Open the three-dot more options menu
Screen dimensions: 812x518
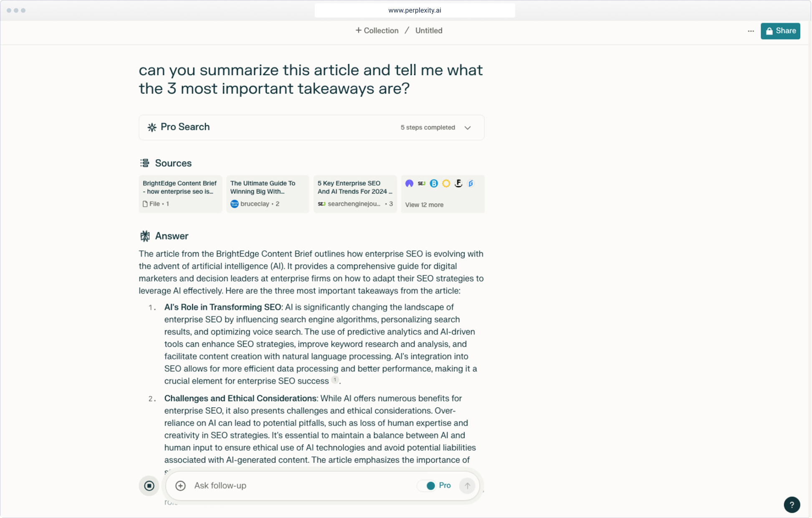click(751, 31)
